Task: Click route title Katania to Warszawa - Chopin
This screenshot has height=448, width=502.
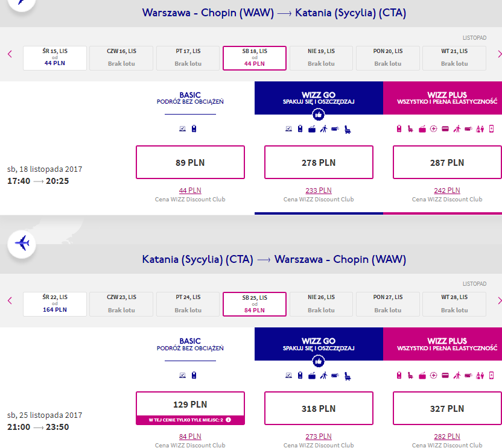Action: click(x=274, y=259)
